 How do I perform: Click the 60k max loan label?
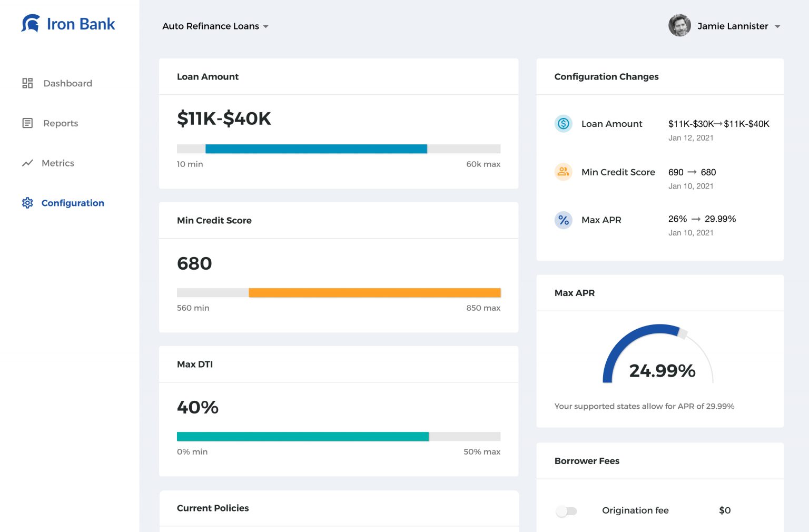(x=483, y=164)
